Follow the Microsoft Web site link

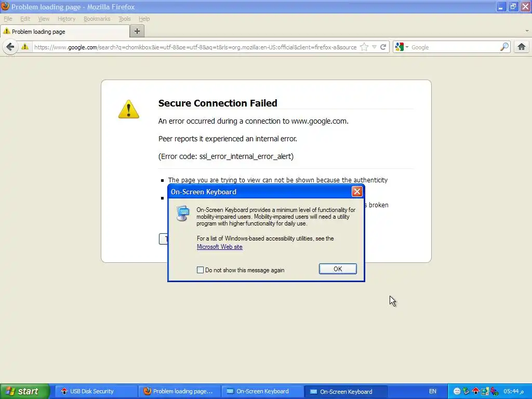[220, 247]
